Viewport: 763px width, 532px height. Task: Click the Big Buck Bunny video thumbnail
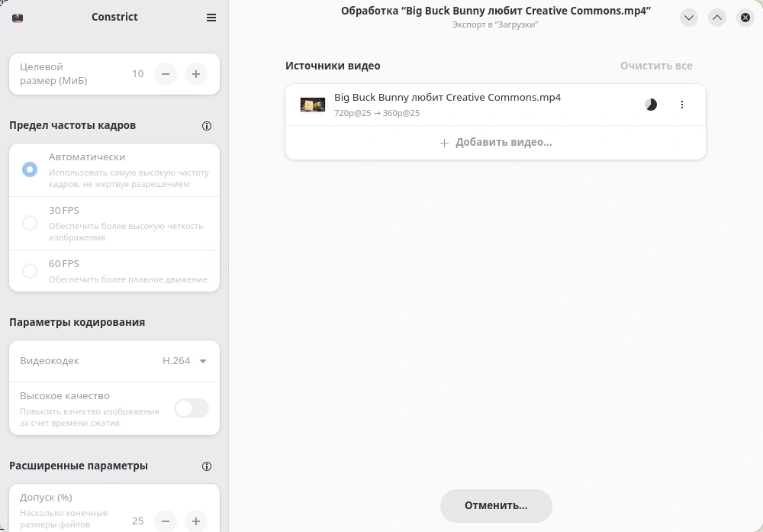[x=313, y=105]
